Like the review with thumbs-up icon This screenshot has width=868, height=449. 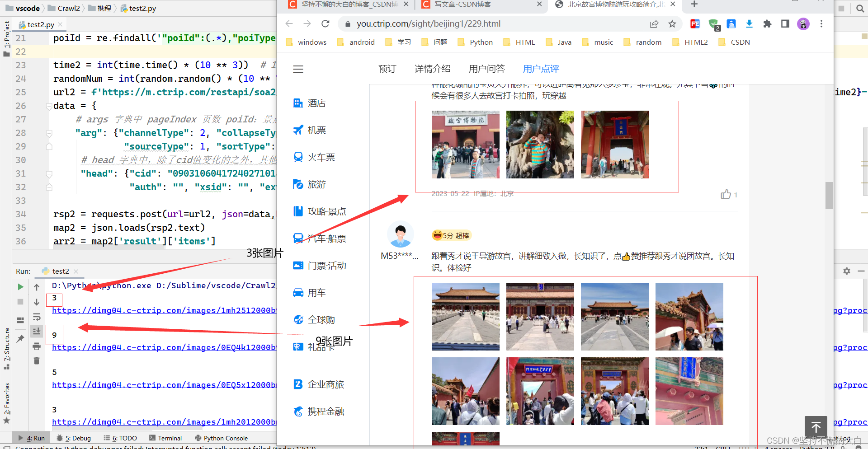tap(726, 195)
